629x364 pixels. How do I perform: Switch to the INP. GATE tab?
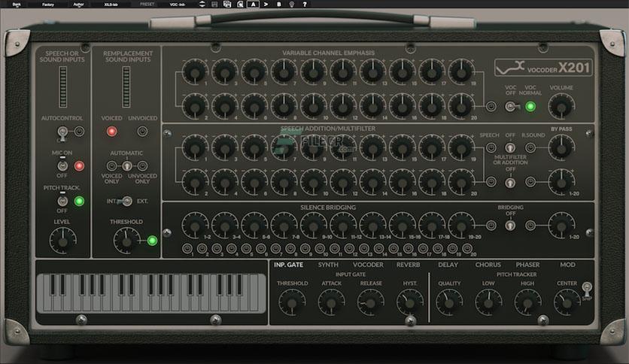coord(288,265)
